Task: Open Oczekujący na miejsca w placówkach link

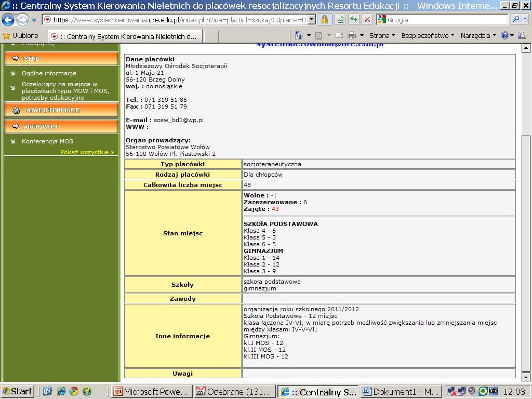Action: (65, 91)
